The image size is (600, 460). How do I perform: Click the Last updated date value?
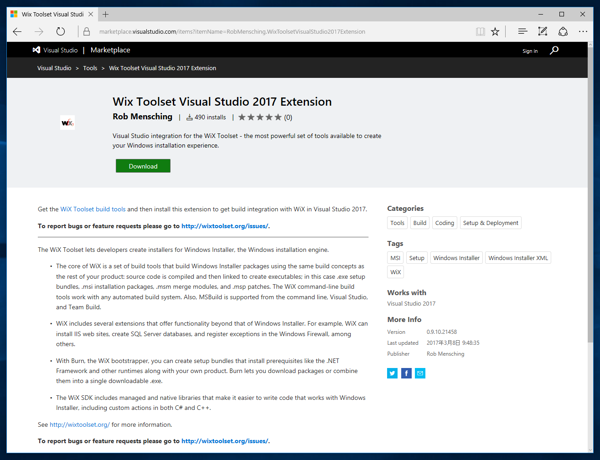click(453, 343)
